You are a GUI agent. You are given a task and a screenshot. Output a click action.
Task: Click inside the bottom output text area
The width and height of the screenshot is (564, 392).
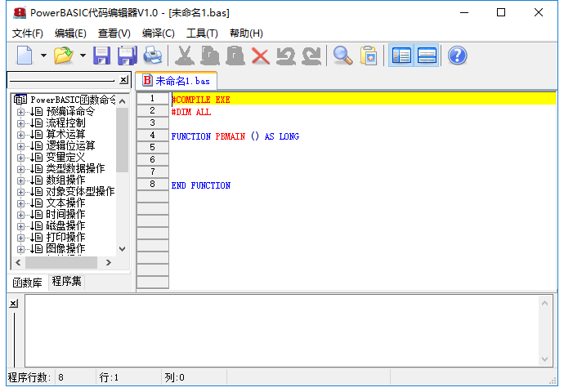[282, 331]
